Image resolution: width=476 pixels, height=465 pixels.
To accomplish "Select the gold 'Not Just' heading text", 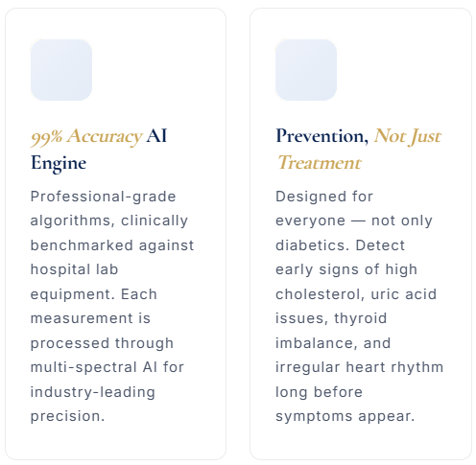I will tap(408, 137).
